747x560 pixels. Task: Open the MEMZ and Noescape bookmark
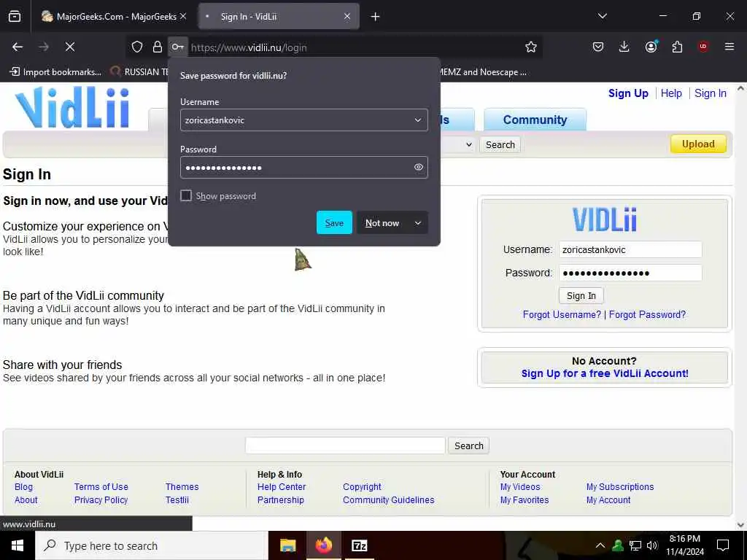pos(482,72)
